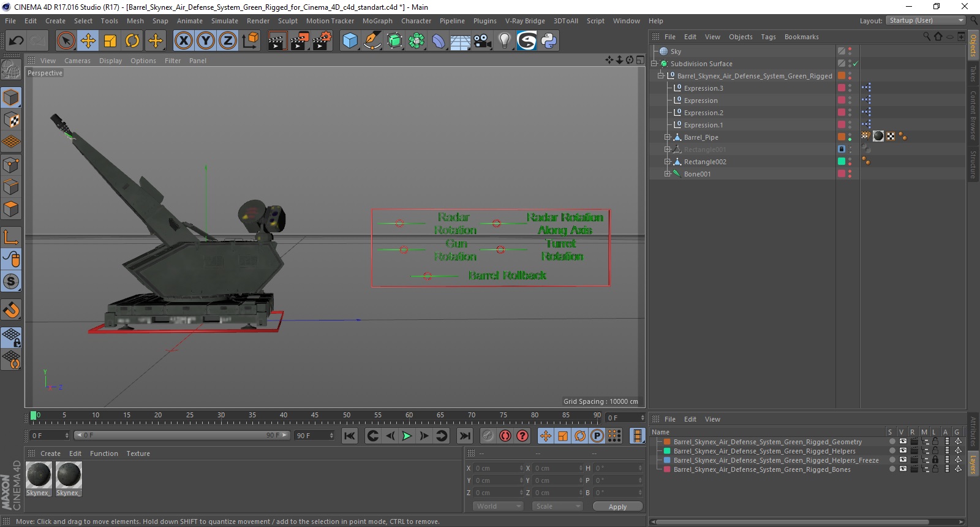Open the Layout dropdown Startup (User)
The height and width of the screenshot is (527, 980).
(x=925, y=20)
